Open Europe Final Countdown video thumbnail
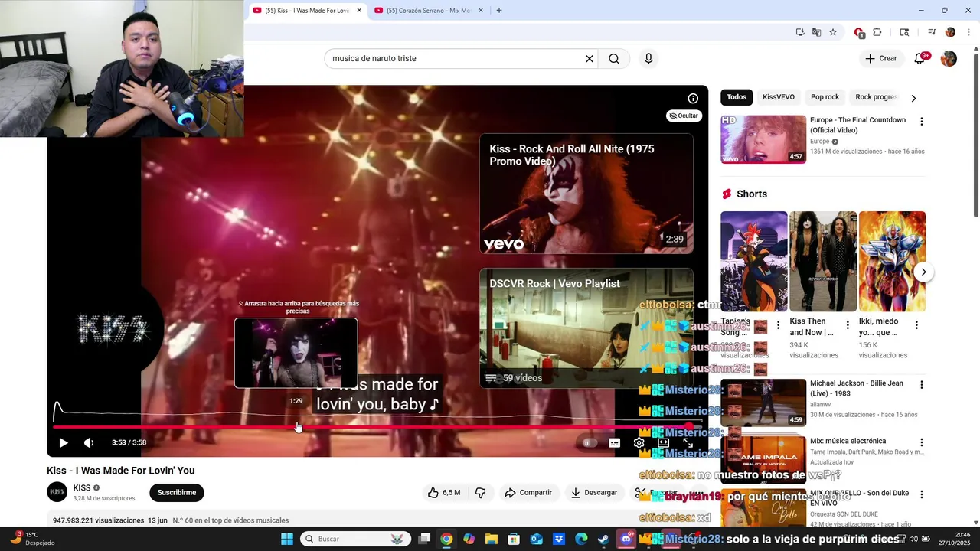The image size is (980, 551). tap(763, 139)
